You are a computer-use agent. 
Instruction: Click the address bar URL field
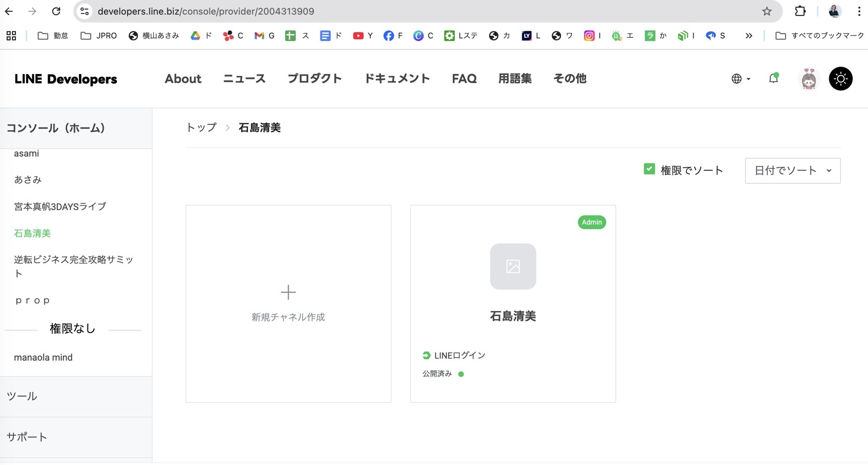(427, 11)
